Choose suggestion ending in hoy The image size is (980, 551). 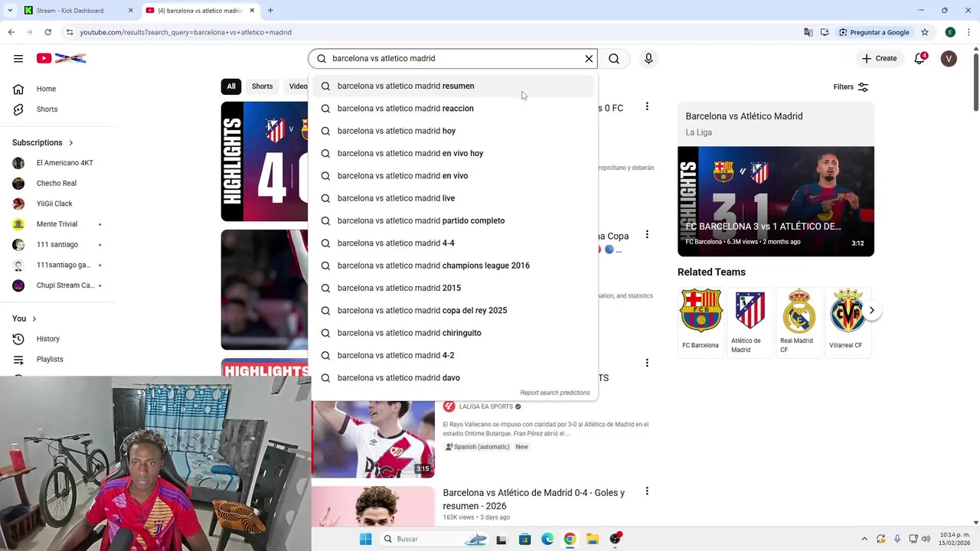(453, 131)
